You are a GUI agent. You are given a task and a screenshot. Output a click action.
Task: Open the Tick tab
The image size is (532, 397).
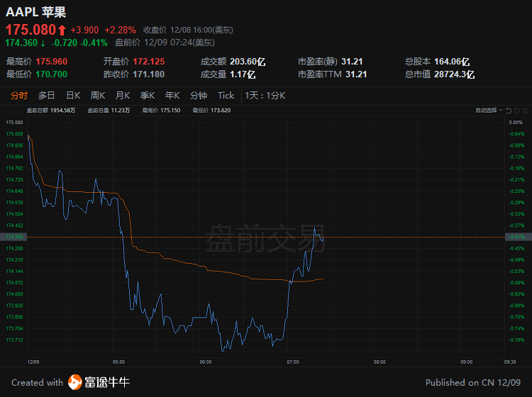(226, 96)
